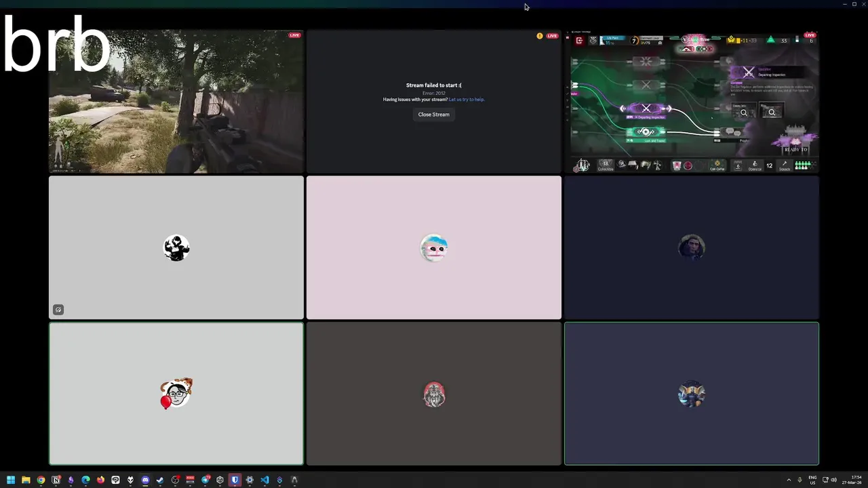Open Bitwarden from the taskbar
Viewport: 868px width, 488px height.
(x=235, y=480)
